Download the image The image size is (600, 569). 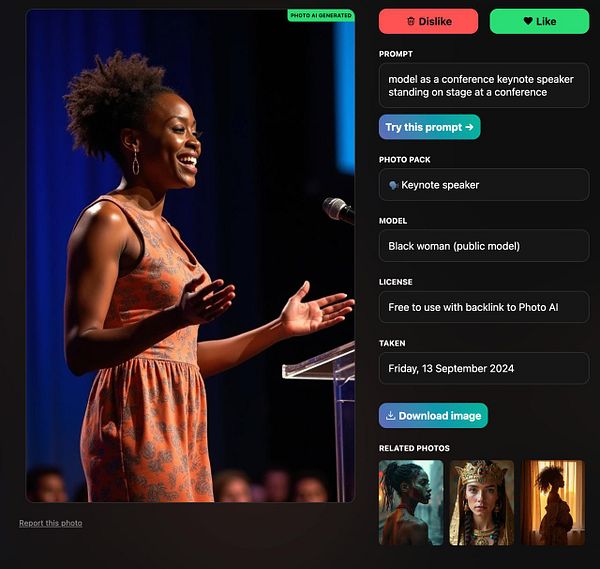pyautogui.click(x=433, y=416)
